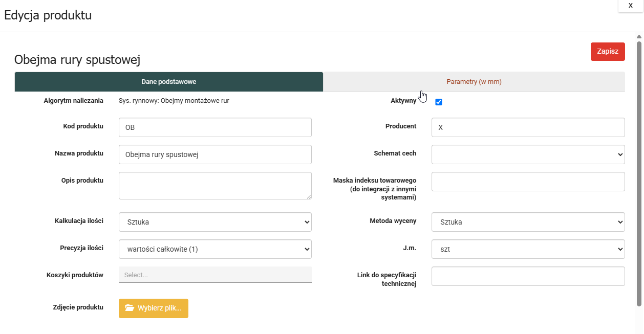Screen dimensions: 644x334
Task: Close the Edycja produktu dialog with X
Action: pyautogui.click(x=630, y=5)
